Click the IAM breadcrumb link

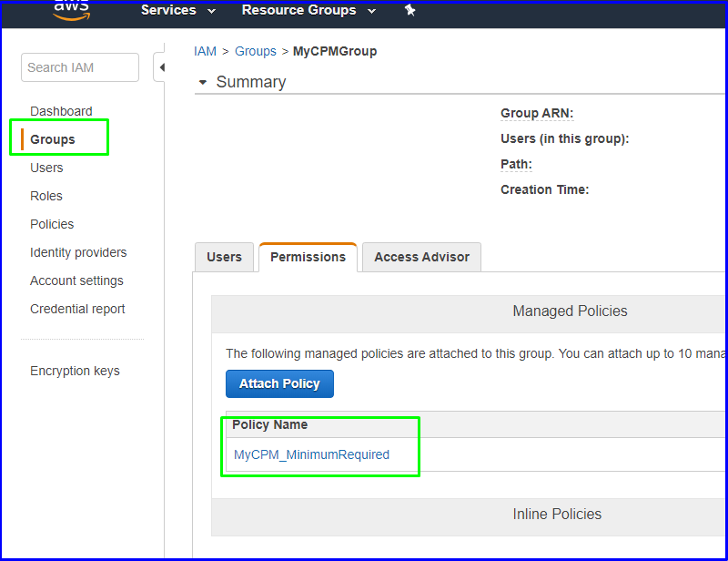coord(206,51)
